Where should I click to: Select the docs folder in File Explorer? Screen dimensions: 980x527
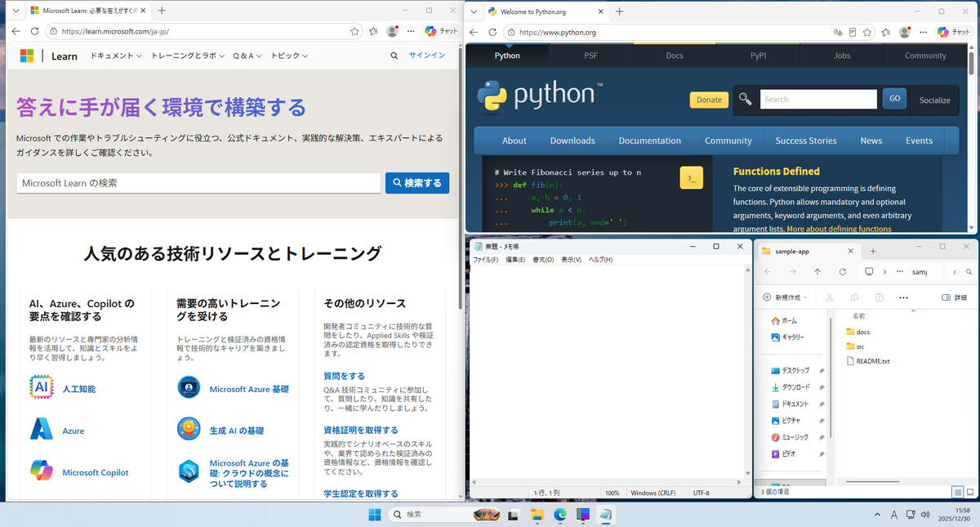(x=857, y=332)
